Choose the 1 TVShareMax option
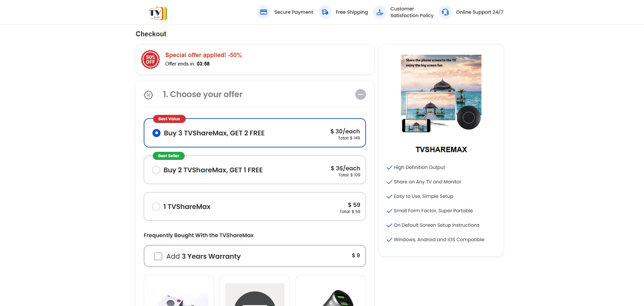The image size is (644, 306). pyautogui.click(x=156, y=207)
